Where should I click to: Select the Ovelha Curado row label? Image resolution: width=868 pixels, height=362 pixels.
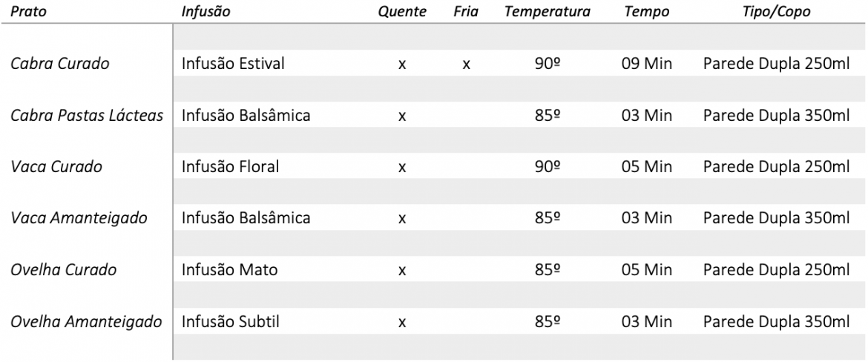tap(63, 270)
